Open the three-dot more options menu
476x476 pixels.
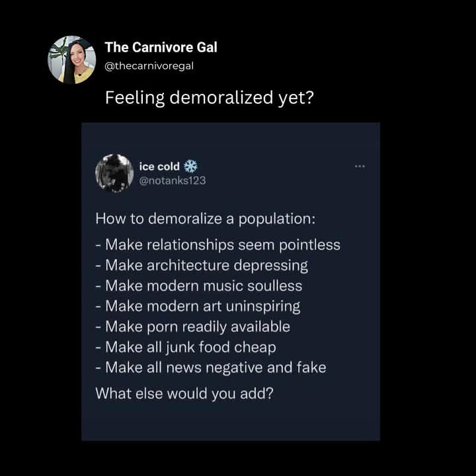coord(360,166)
